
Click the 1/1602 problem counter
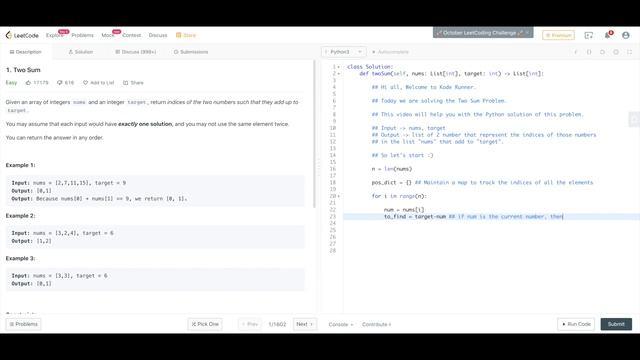(277, 324)
